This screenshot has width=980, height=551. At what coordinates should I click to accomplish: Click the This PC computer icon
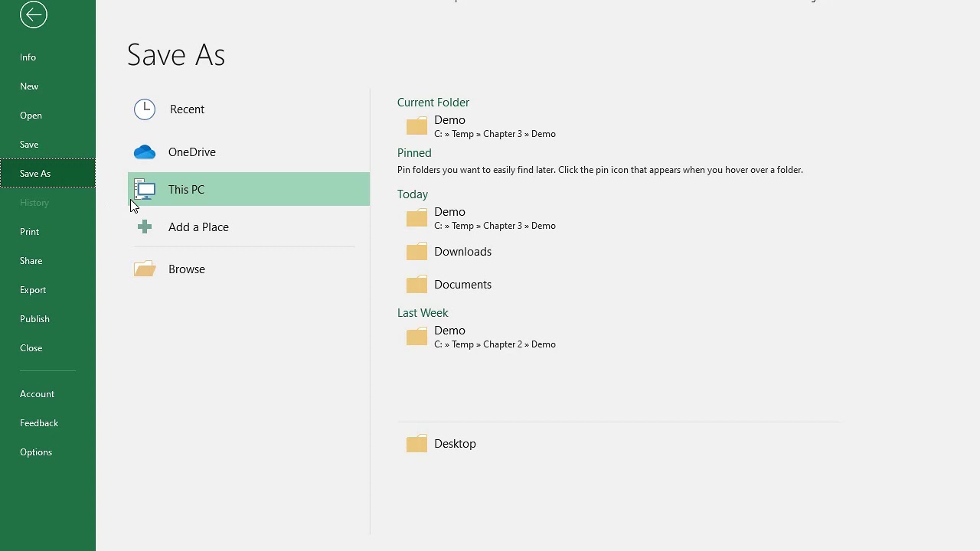145,189
